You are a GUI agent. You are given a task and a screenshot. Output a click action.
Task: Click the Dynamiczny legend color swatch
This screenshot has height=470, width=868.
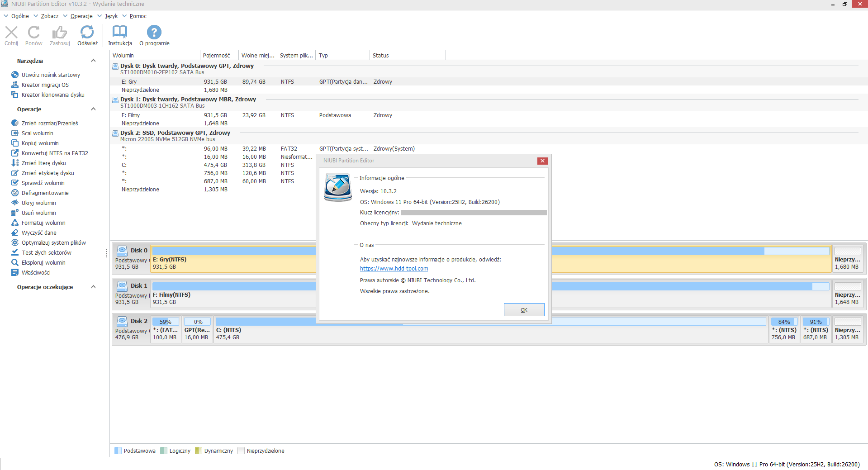coord(199,451)
